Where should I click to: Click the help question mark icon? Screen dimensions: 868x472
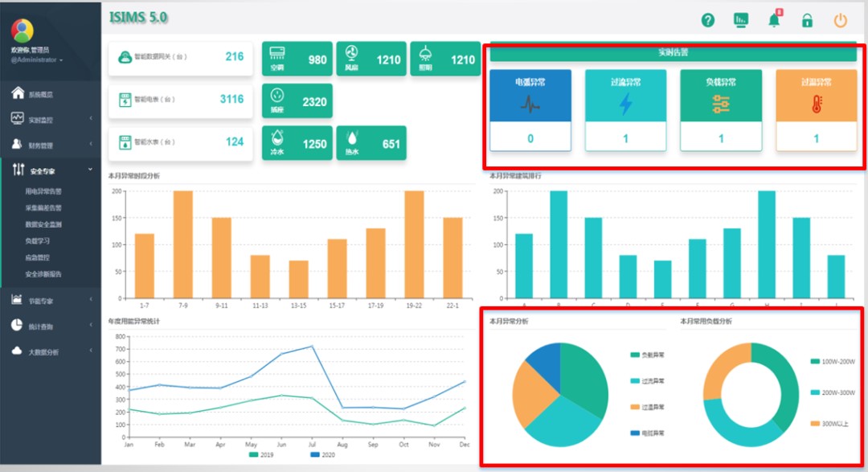(707, 21)
